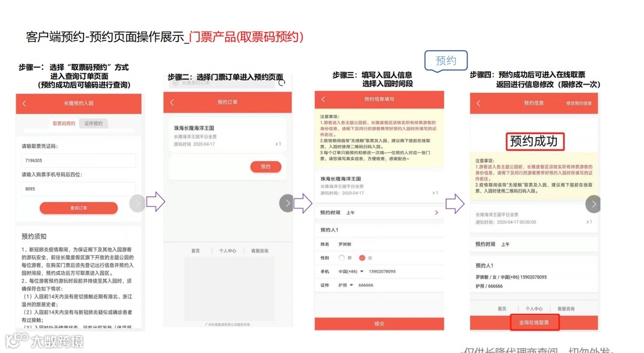Expand the 预约时间 上午 row chevron
644x353 pixels.
(x=436, y=212)
